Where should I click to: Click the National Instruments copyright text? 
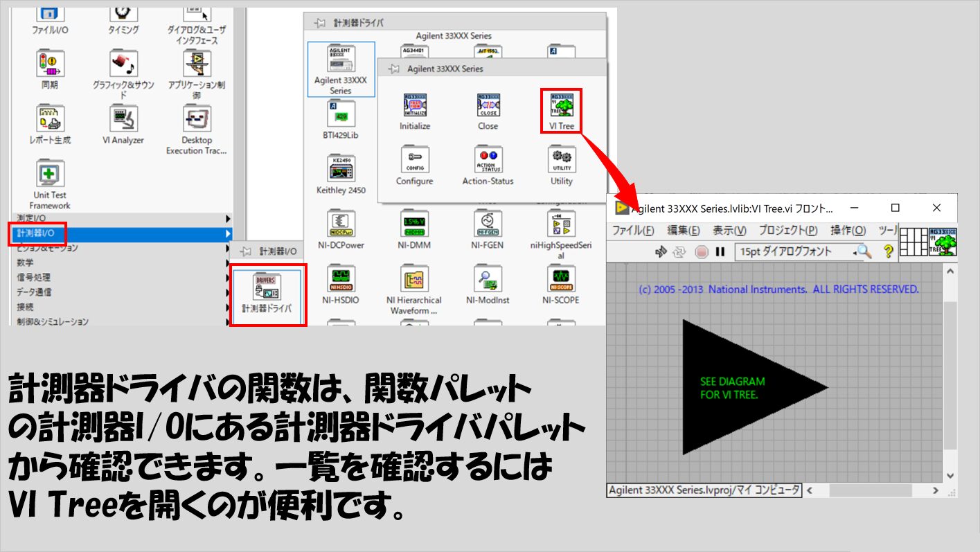[778, 289]
